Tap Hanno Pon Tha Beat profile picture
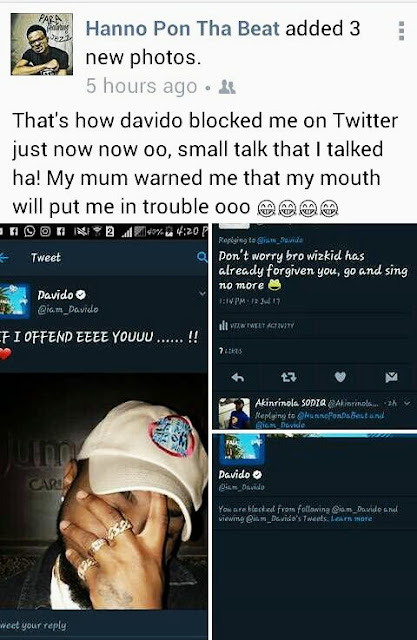Screen dimensions: 417x640 point(42,44)
